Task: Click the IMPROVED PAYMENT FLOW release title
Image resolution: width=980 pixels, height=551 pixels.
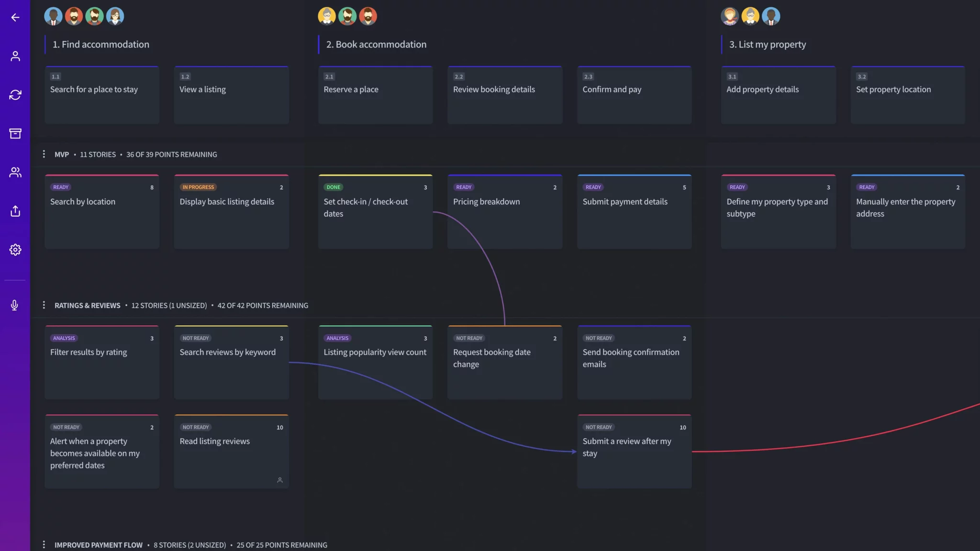Action: [99, 545]
